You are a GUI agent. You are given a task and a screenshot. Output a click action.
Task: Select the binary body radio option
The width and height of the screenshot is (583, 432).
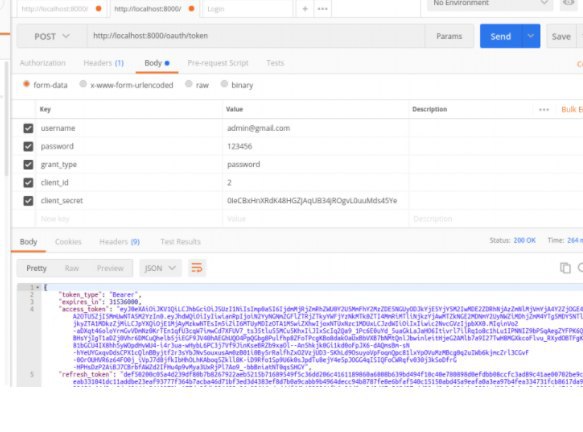pyautogui.click(x=224, y=84)
